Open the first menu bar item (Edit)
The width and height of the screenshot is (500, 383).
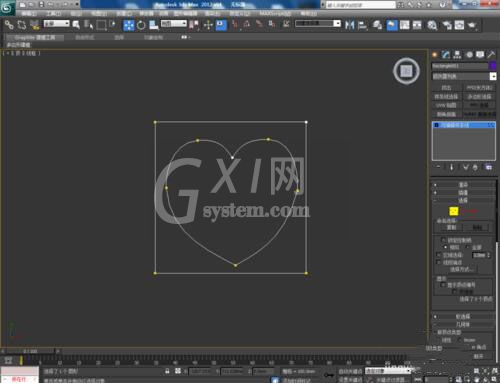pyautogui.click(x=29, y=13)
